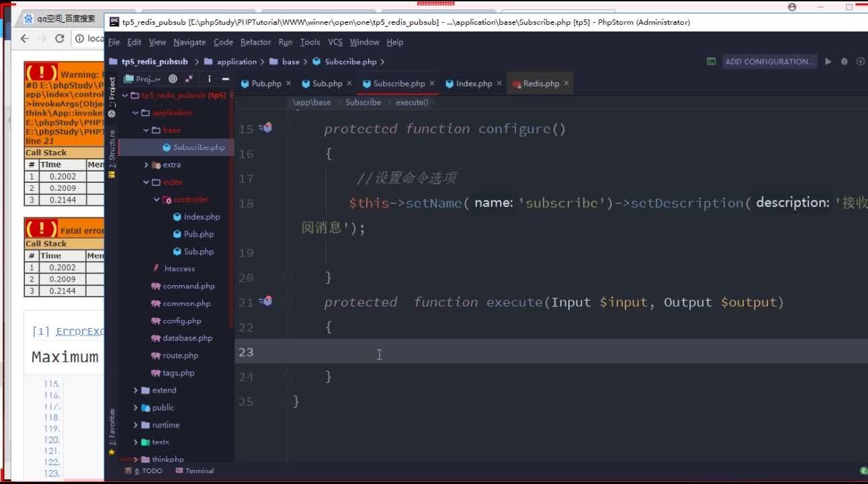Click the green terminal icon beside Add Configuration
The image size is (868, 484).
(x=711, y=61)
